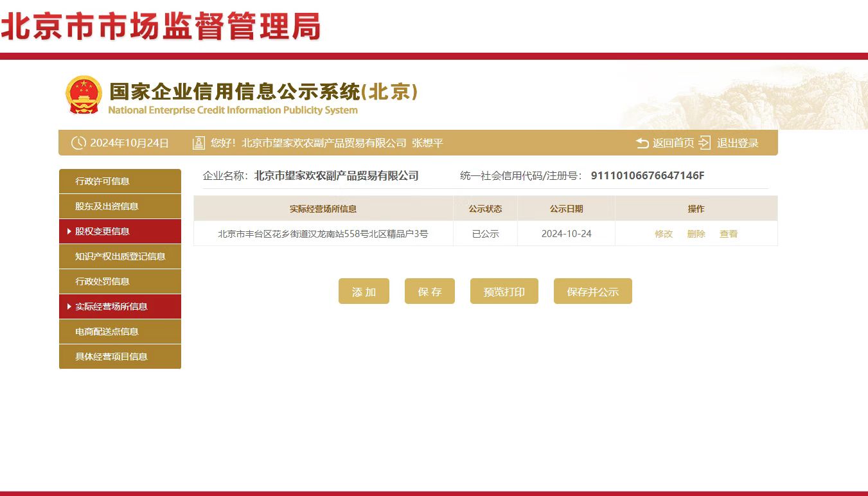
Task: Click the clock icon beside the date
Action: pyautogui.click(x=78, y=143)
